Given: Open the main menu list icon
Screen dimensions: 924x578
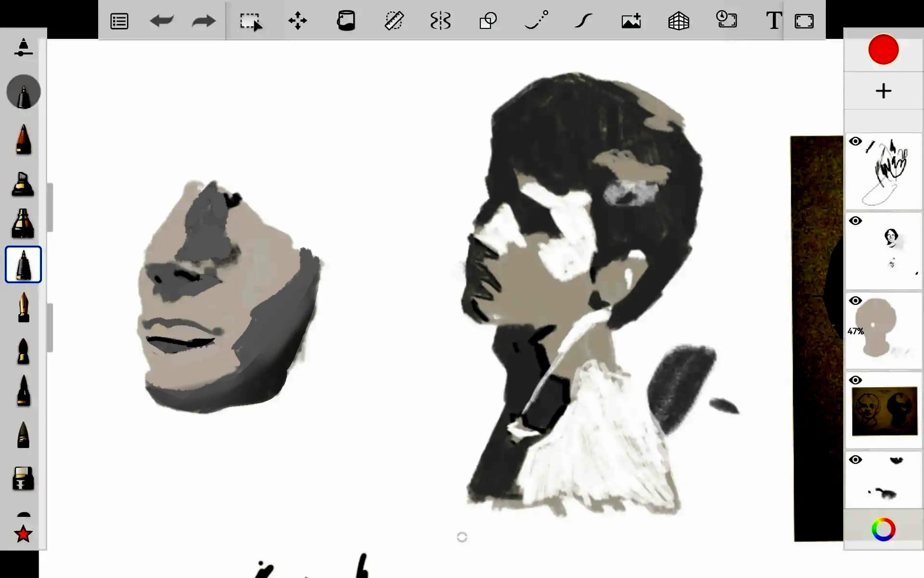Looking at the screenshot, I should [x=119, y=21].
